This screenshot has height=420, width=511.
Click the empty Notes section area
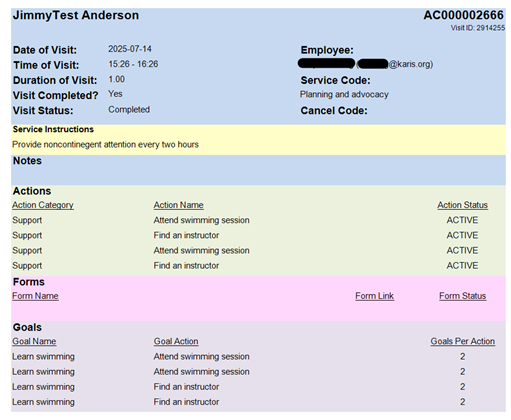[258, 170]
